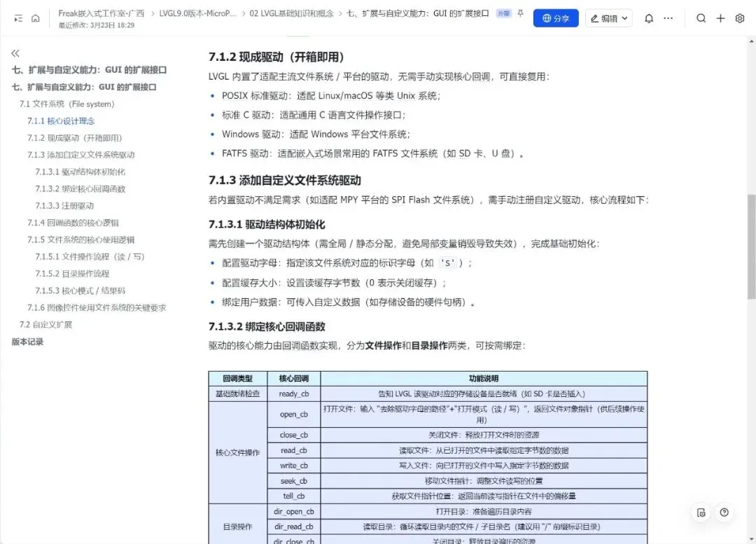Click the 功能说明 table header

(484, 379)
